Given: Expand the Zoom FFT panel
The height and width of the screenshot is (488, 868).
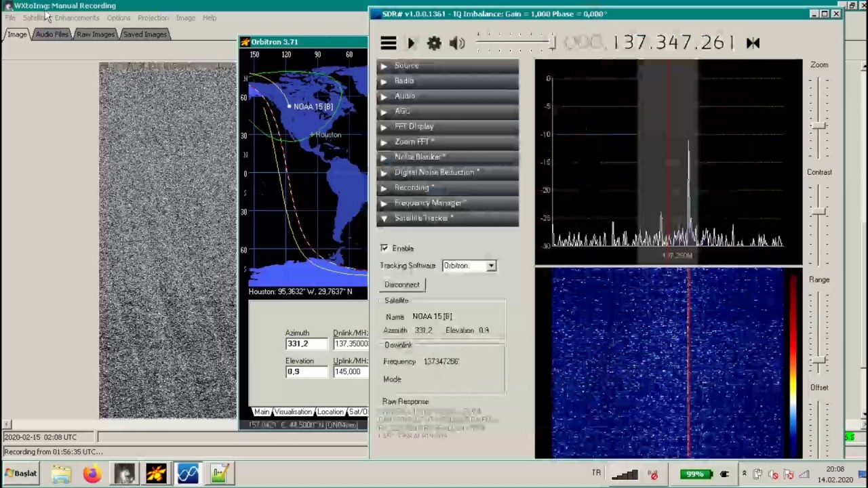Looking at the screenshot, I should coord(448,142).
